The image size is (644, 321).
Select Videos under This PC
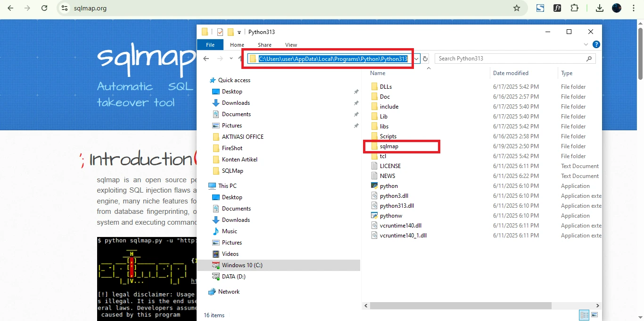[230, 254]
